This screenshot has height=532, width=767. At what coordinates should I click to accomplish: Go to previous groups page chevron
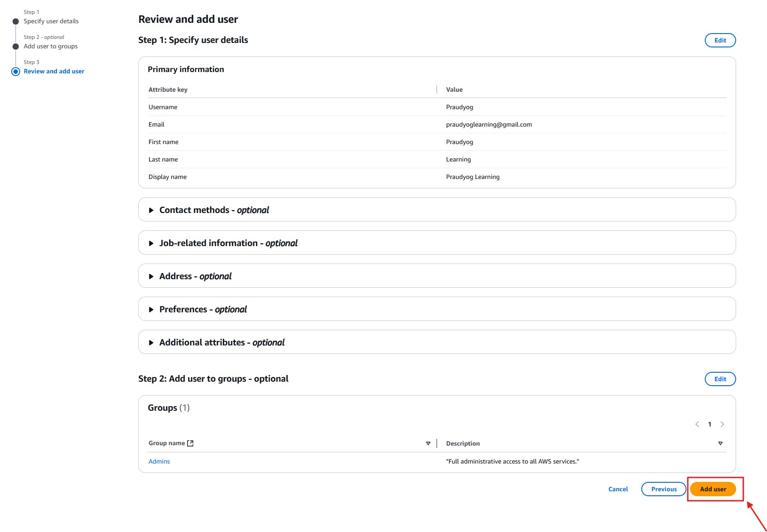tap(697, 424)
